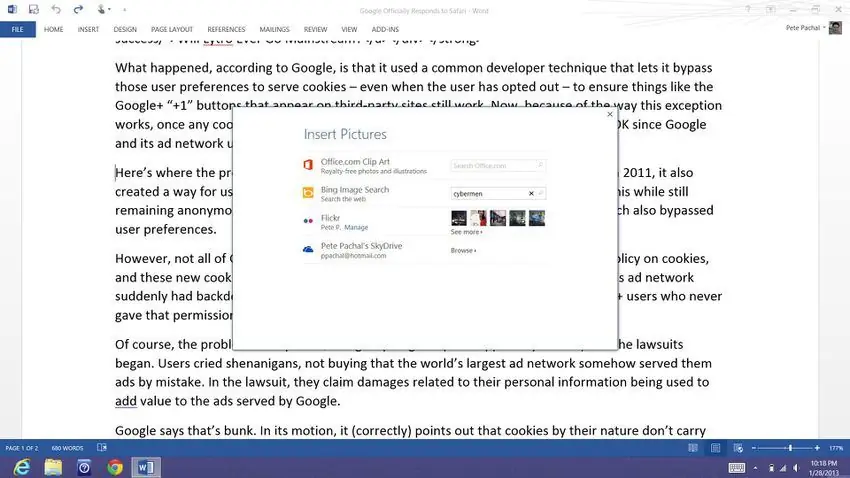Click the Office.com search magnifier button
850x478 pixels.
[540, 165]
